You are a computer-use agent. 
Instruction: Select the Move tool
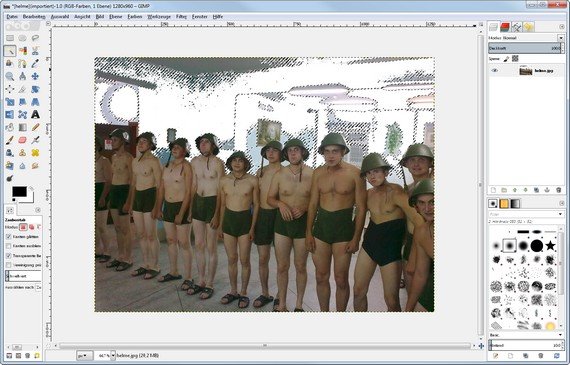[35, 76]
